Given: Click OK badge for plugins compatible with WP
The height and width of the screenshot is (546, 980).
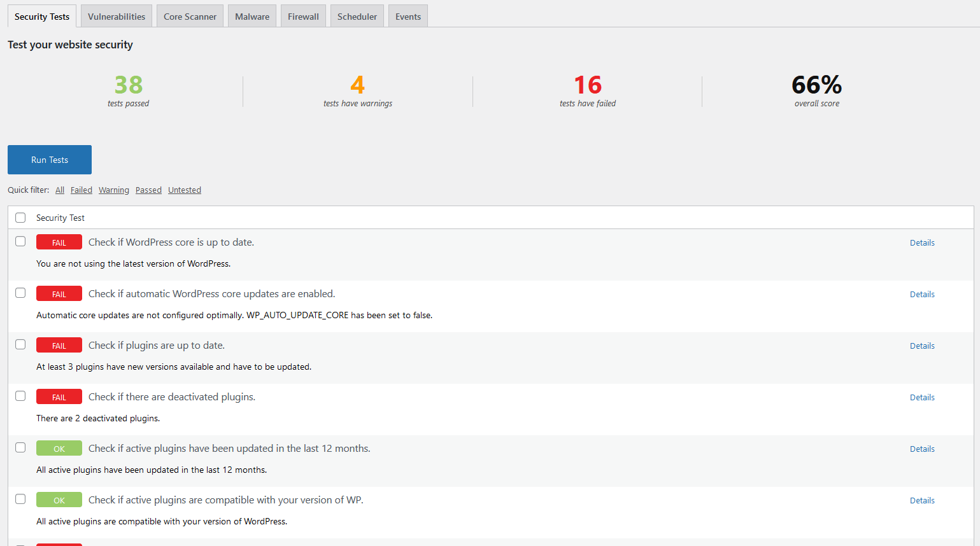Looking at the screenshot, I should click(59, 500).
